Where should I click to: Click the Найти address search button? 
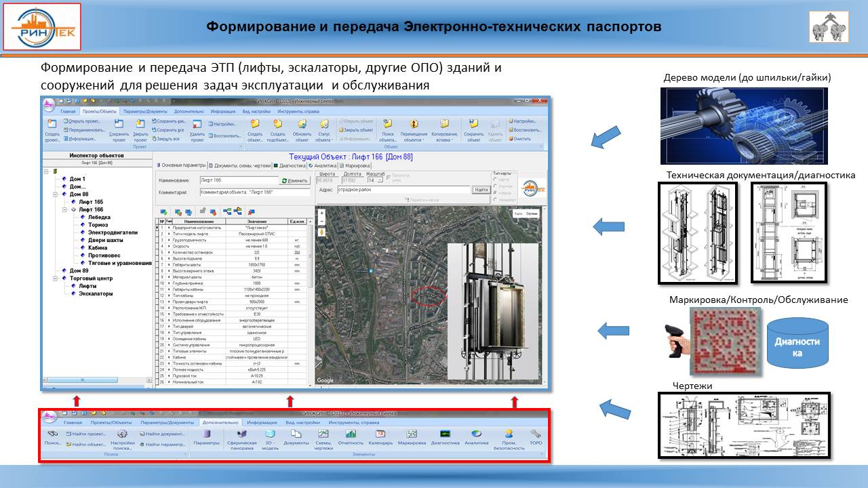[481, 190]
